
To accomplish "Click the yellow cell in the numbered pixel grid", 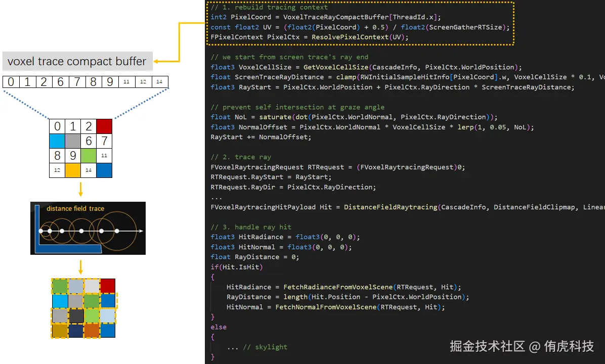I will (73, 170).
